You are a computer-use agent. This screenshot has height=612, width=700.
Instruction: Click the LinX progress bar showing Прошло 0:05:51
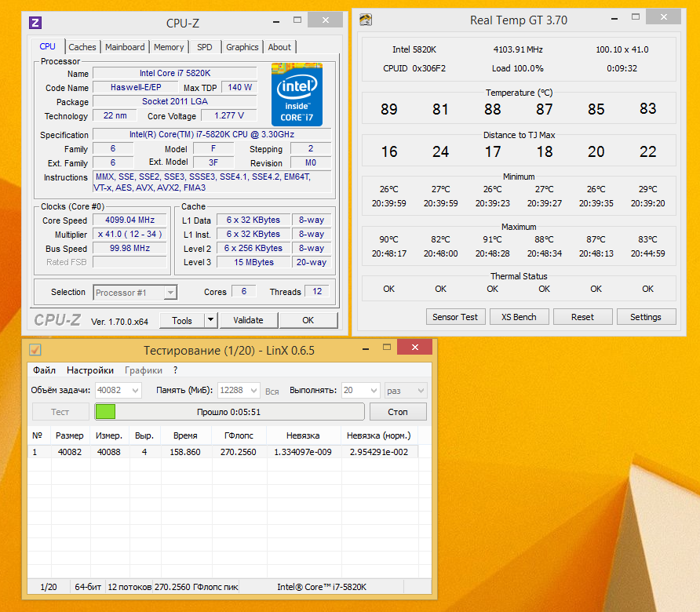pyautogui.click(x=229, y=412)
